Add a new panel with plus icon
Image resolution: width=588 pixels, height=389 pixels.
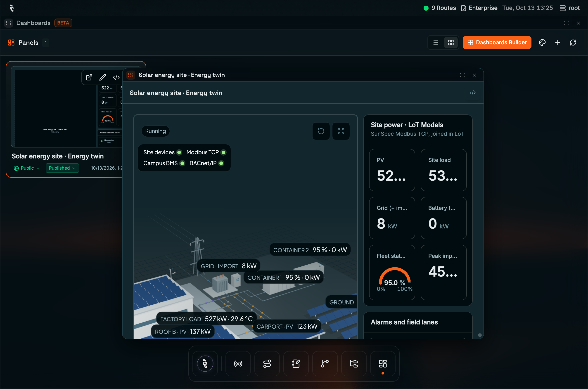[557, 43]
